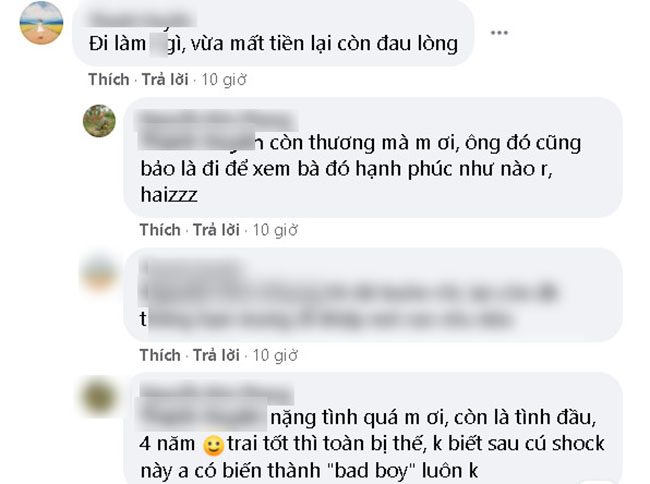Open the "10 giờ" timestamp under the blurred comment
The image size is (650, 484).
click(x=275, y=356)
